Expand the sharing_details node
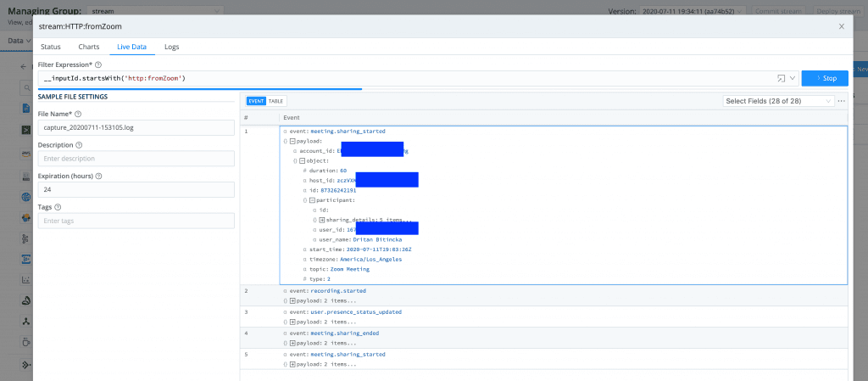Viewport: 868px width, 381px height. (321, 220)
